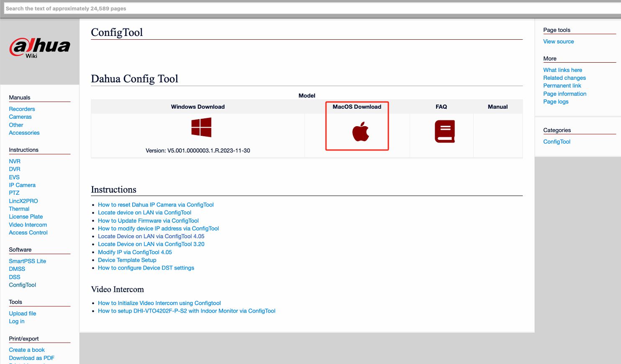Open How to Update Firmware via ConfigTool
This screenshot has height=364, width=621.
pos(148,221)
